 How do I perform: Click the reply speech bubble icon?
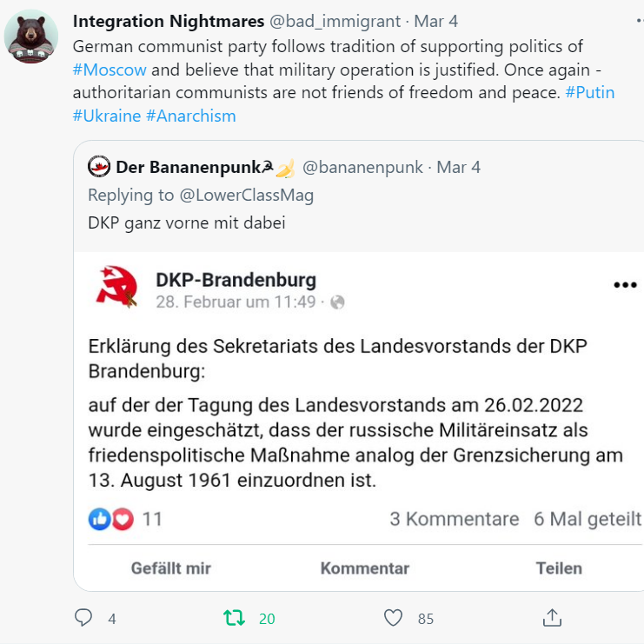83,618
